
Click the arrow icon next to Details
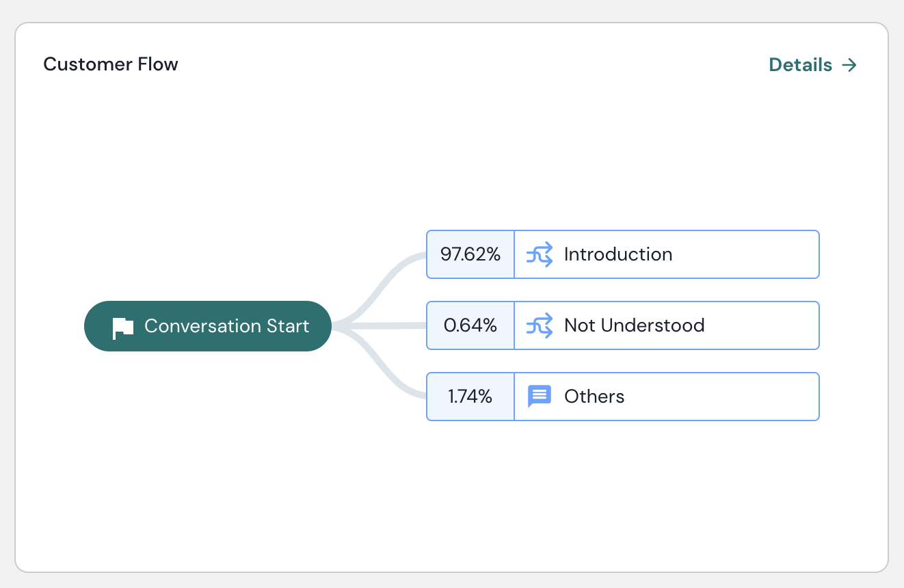click(849, 65)
